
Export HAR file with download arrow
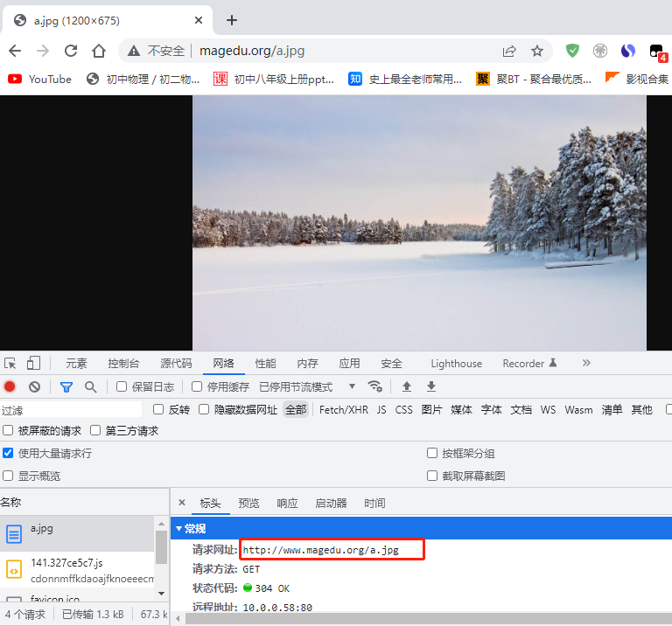pos(431,386)
